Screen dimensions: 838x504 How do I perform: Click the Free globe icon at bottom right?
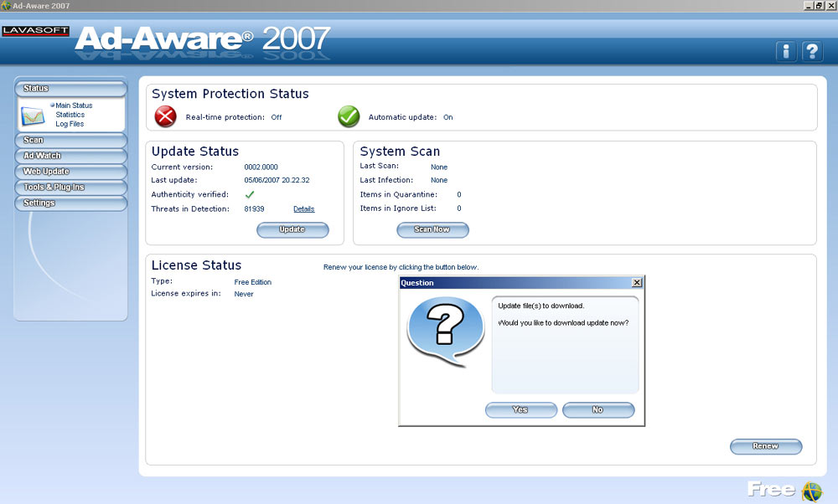812,491
